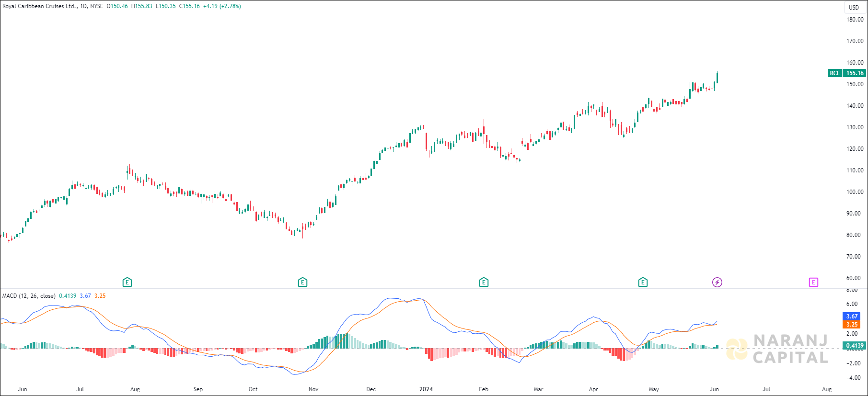Click the Mar label on time axis
This screenshot has width=868, height=396.
[538, 389]
